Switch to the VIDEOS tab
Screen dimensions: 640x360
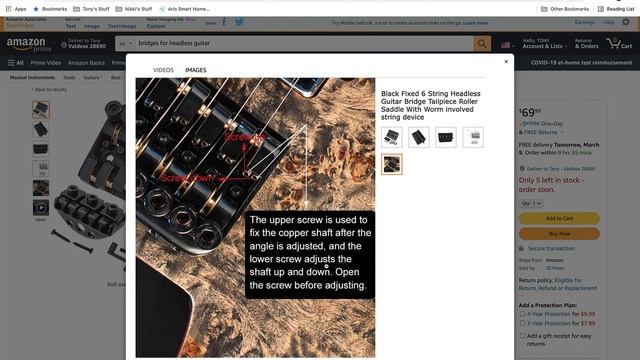163,70
